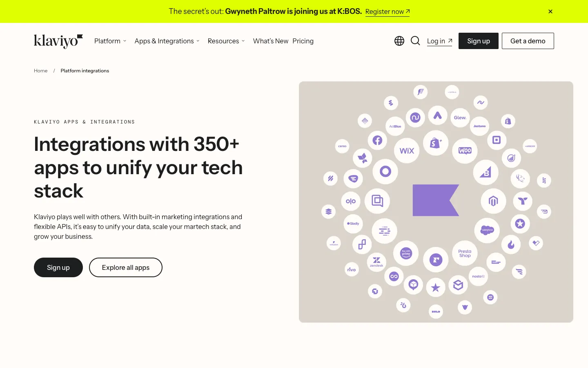This screenshot has height=368, width=588.
Task: Click the Airboxr logo circle
Action: pos(530,146)
